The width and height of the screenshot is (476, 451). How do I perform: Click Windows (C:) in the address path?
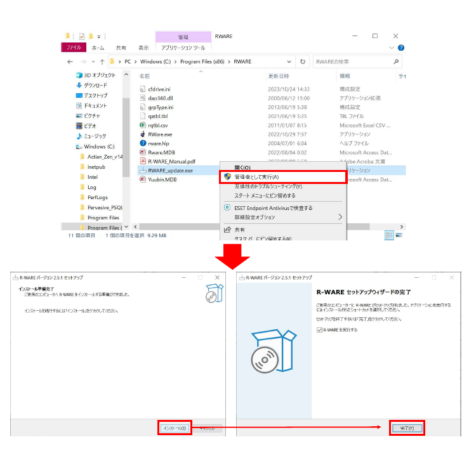pyautogui.click(x=155, y=62)
